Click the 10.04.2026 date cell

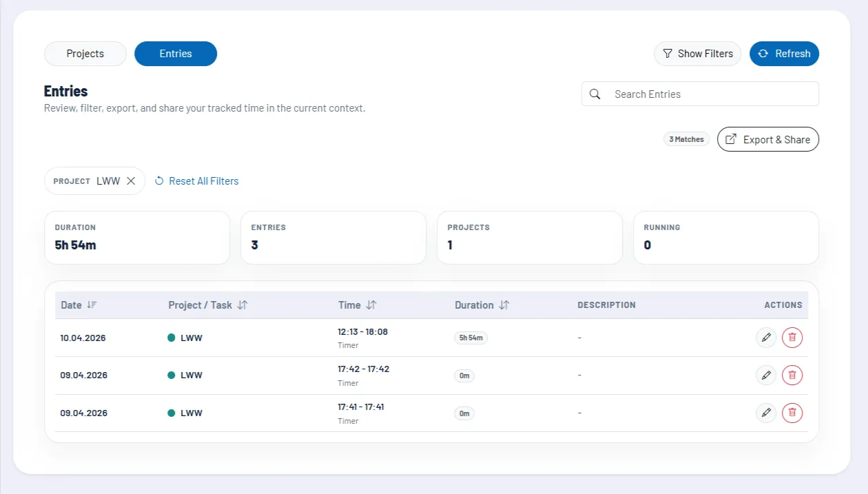83,338
